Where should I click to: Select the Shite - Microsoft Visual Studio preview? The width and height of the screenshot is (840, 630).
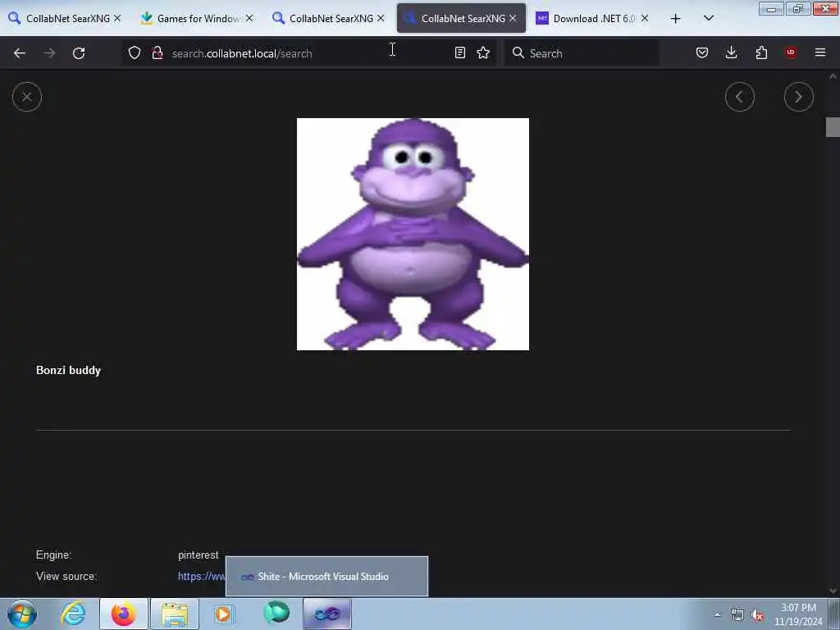click(x=326, y=577)
